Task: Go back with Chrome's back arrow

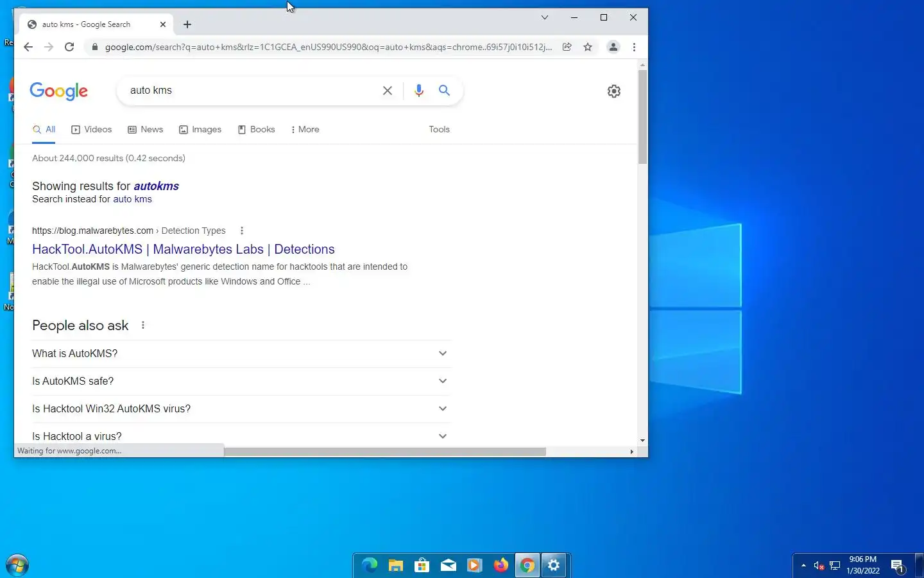Action: coord(28,47)
